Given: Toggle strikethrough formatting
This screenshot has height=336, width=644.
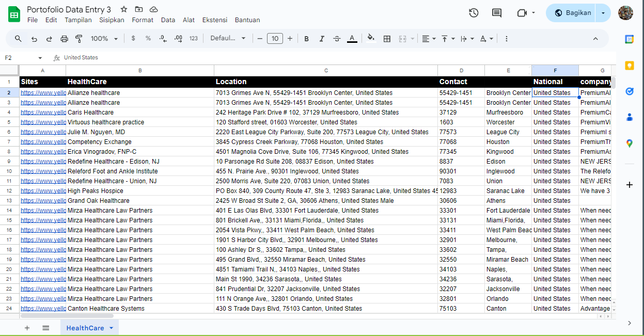Looking at the screenshot, I should point(337,39).
